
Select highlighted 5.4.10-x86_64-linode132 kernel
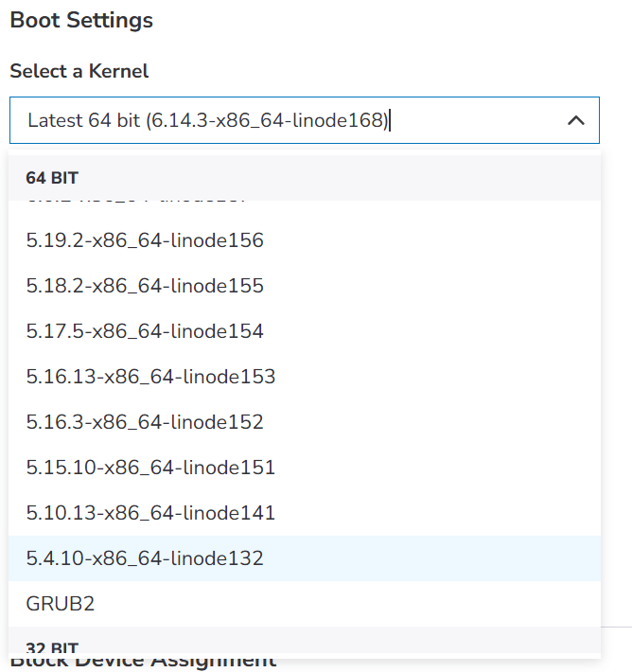coord(305,558)
